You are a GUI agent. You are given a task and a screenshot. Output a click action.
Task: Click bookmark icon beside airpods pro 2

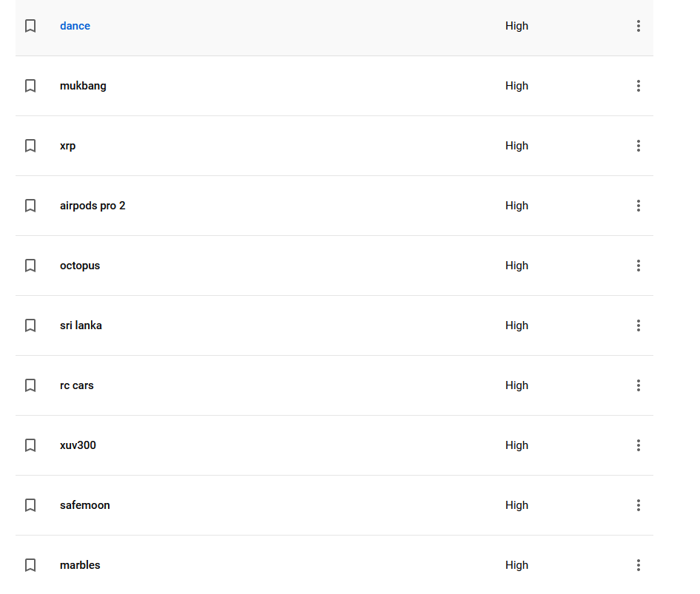point(30,206)
